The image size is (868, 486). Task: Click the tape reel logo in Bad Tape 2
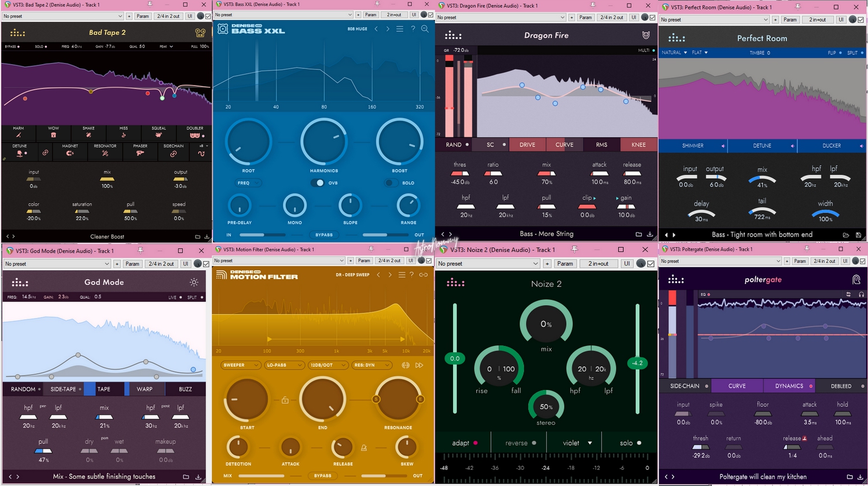point(200,32)
